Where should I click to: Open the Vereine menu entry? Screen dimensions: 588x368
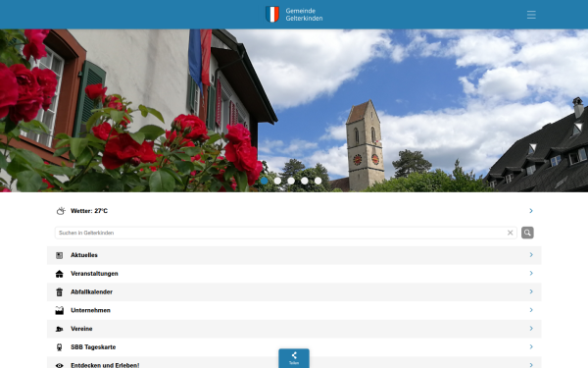pos(294,329)
